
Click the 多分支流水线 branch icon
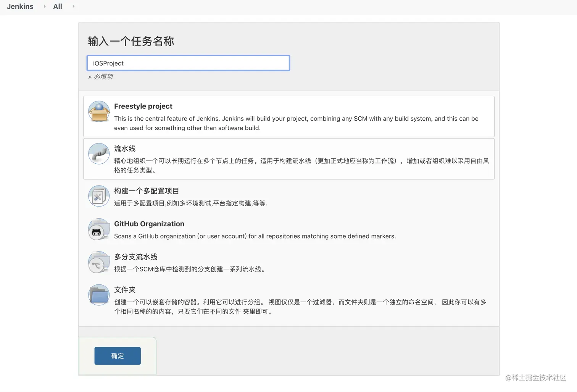point(99,262)
